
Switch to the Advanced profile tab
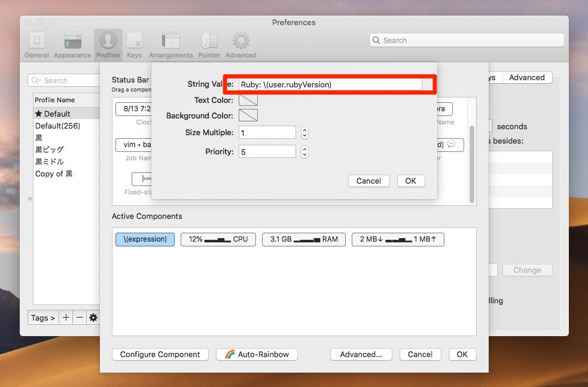coord(526,77)
